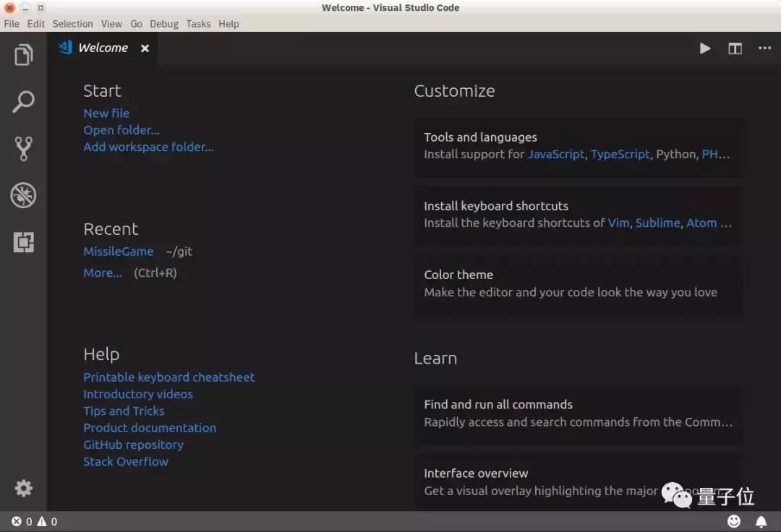Open the MissileGame recent project
781x532 pixels.
[x=118, y=251]
